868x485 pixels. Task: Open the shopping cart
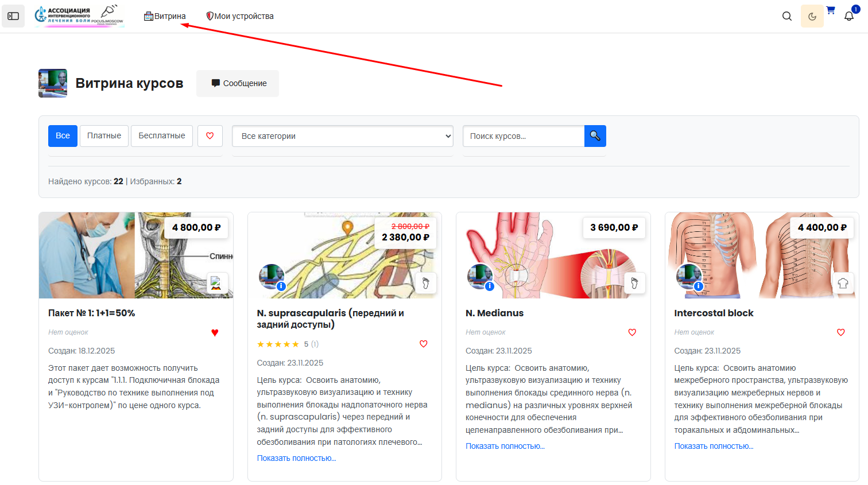pyautogui.click(x=831, y=10)
